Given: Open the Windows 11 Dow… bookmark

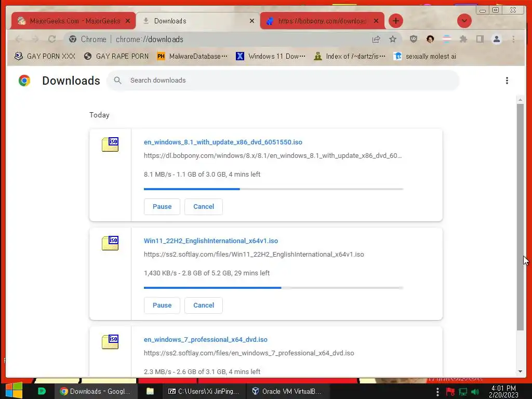Looking at the screenshot, I should [270, 56].
